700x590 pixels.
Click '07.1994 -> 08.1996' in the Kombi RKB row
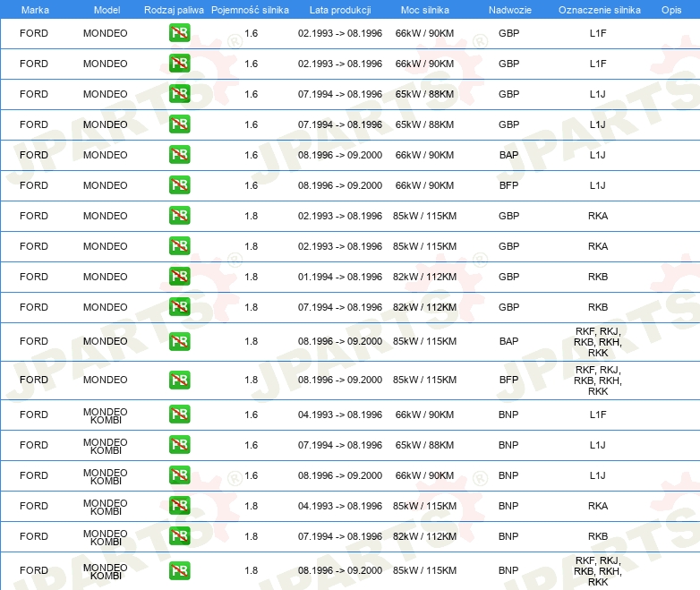coord(340,536)
